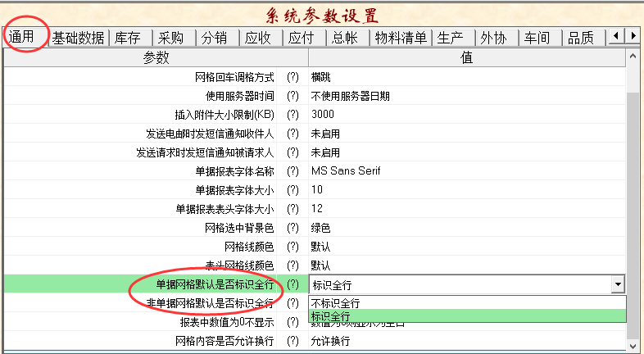The width and height of the screenshot is (644, 354).
Task: Select the 网格回车调格方式 parameter row
Action: 234,77
